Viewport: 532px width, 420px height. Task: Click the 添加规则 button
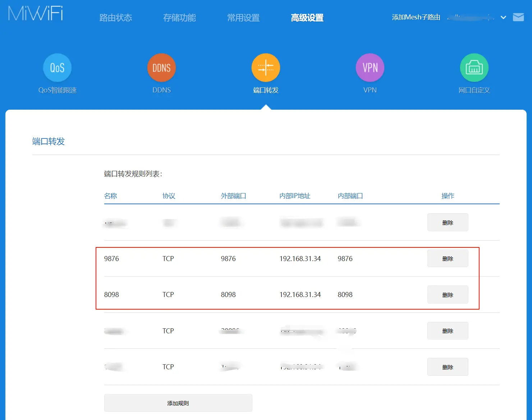pos(178,403)
